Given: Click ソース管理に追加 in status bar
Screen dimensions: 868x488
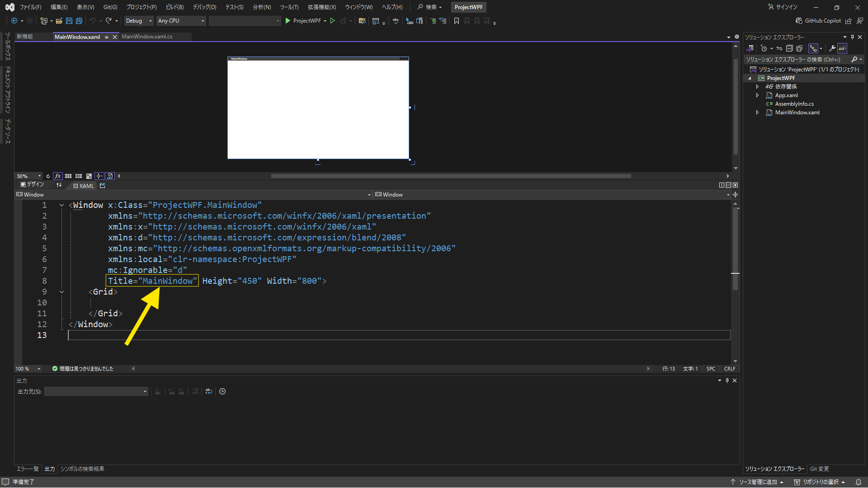Looking at the screenshot, I should (x=758, y=482).
